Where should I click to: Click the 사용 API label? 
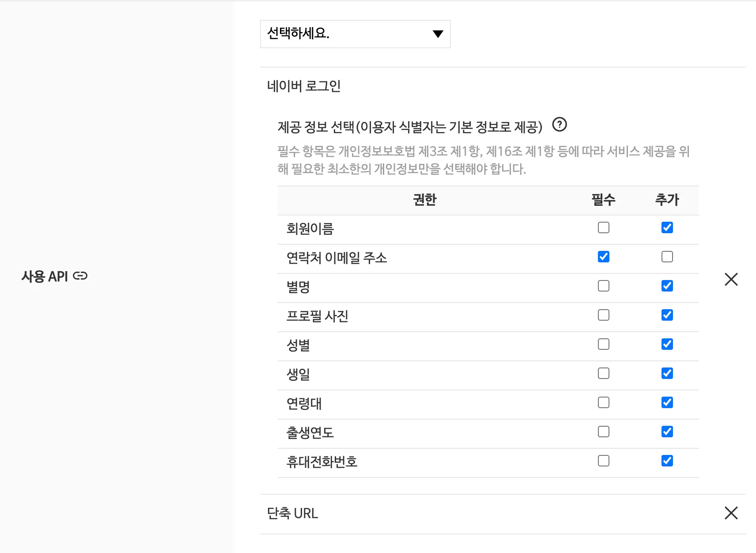coord(45,276)
